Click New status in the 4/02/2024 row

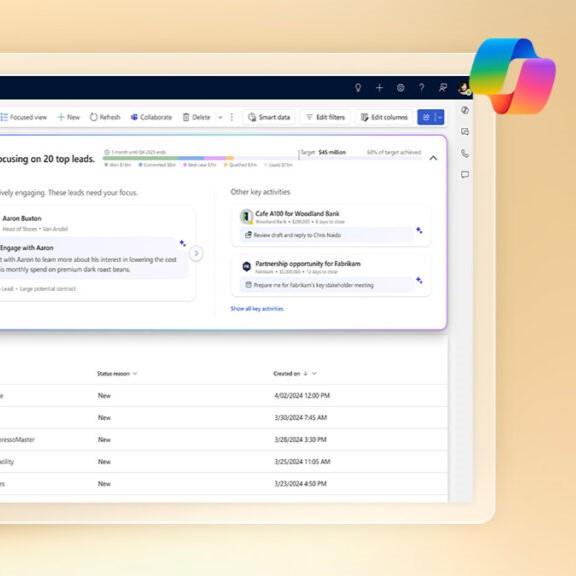[x=104, y=396]
